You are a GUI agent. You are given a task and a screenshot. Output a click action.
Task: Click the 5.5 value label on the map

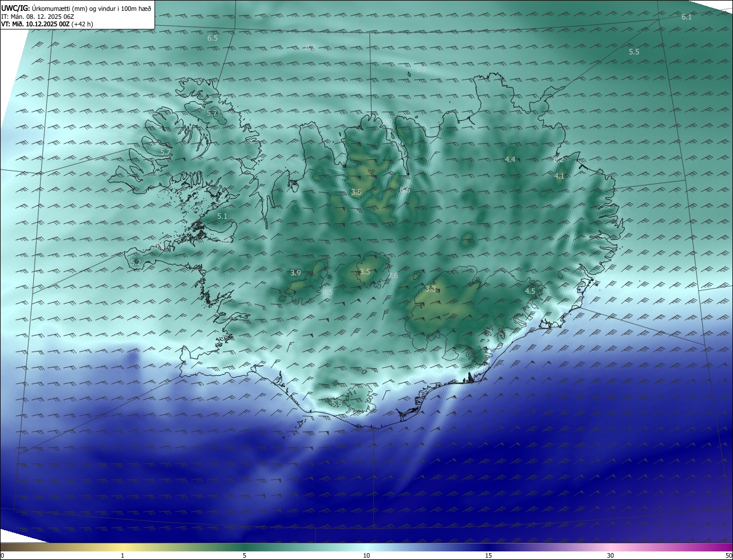point(634,52)
